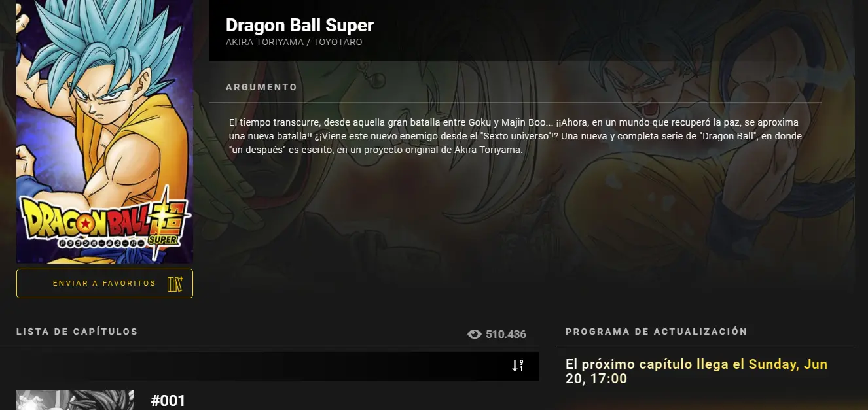The image size is (868, 410).
Task: Click the 'El próximo capítulo llega el' text
Action: [x=655, y=364]
